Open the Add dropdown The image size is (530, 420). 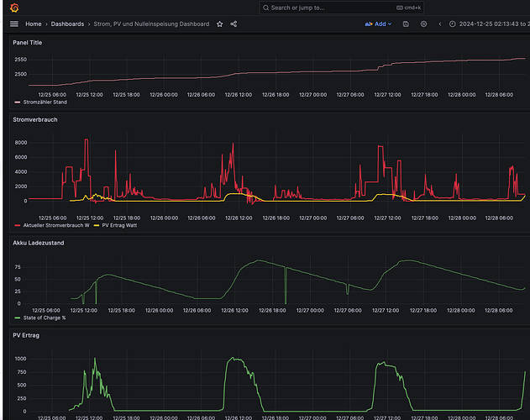(378, 24)
